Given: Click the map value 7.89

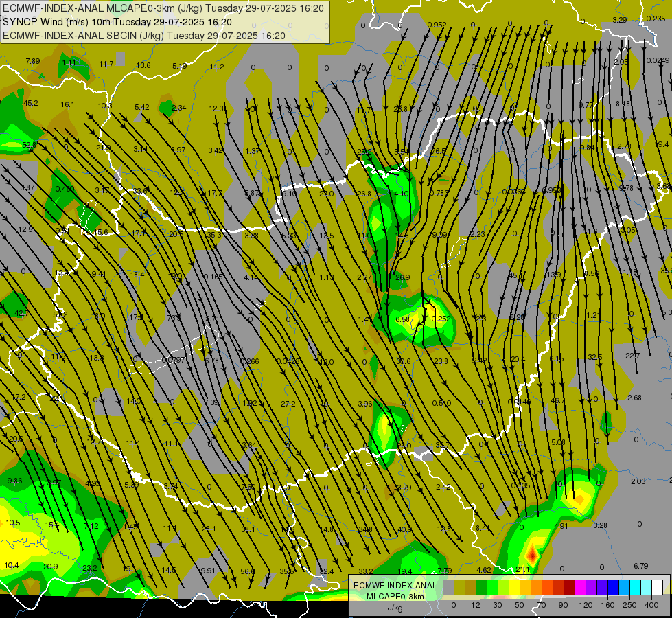Looking at the screenshot, I should (x=32, y=61).
